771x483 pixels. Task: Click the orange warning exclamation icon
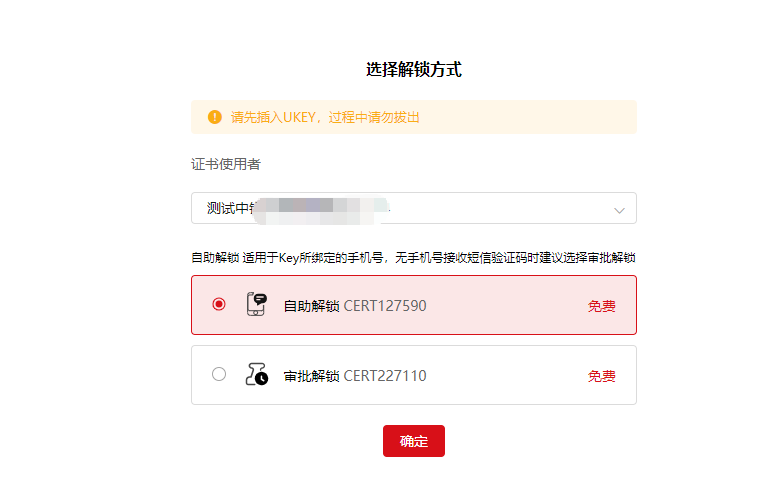point(214,117)
